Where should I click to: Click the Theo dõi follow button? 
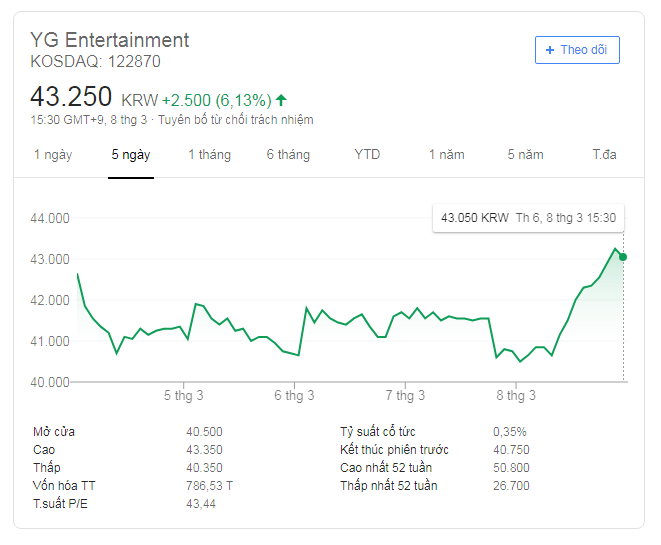(577, 50)
